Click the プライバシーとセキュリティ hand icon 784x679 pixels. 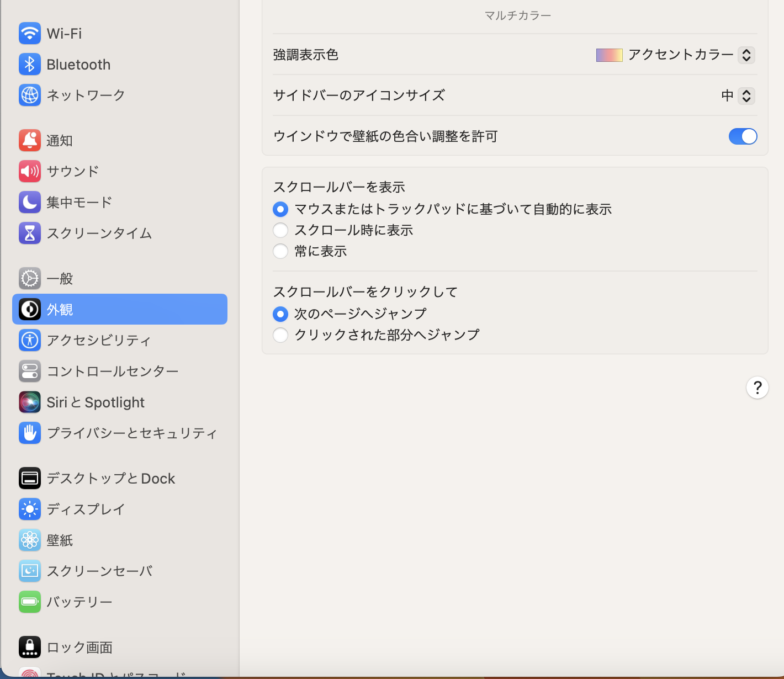(30, 433)
